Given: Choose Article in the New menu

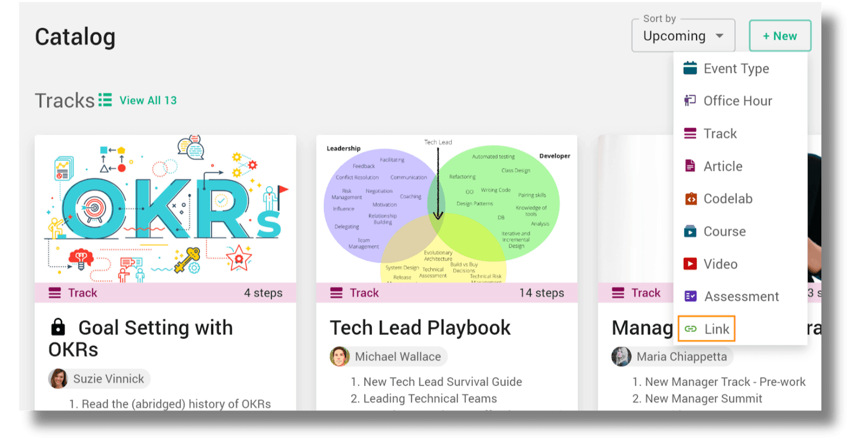Looking at the screenshot, I should 740,166.
